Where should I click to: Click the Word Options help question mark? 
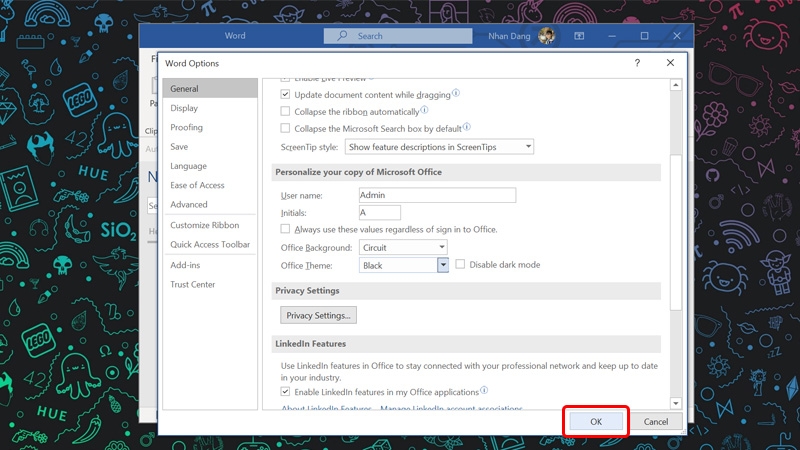(637, 63)
